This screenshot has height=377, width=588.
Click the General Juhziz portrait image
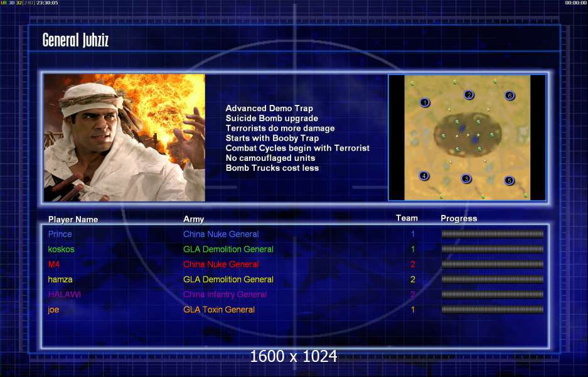(x=124, y=138)
